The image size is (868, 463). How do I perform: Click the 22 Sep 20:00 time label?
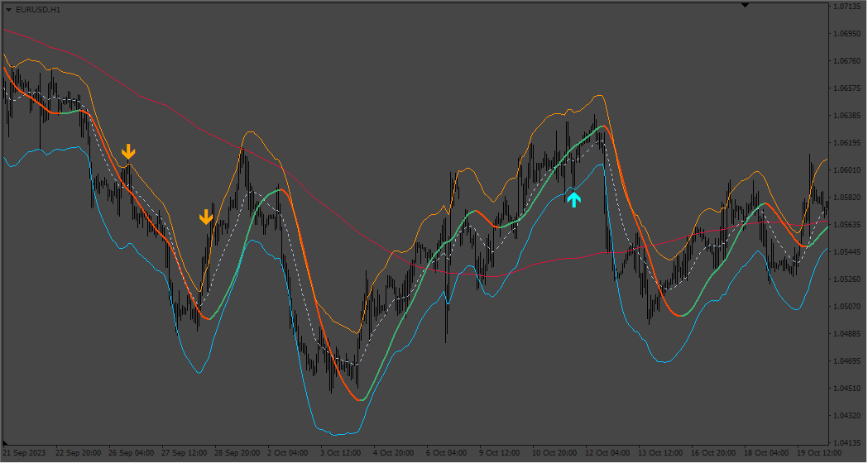79,453
